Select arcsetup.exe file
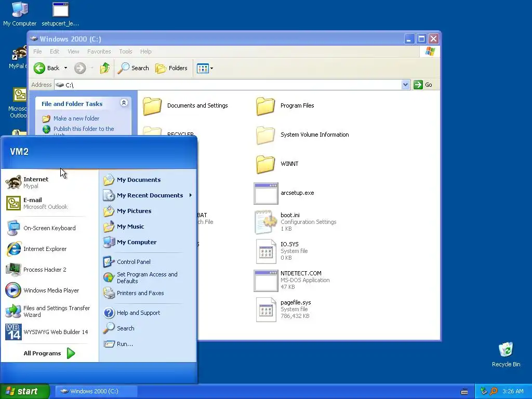Screen dimensions: 532x399 (x=284, y=193)
